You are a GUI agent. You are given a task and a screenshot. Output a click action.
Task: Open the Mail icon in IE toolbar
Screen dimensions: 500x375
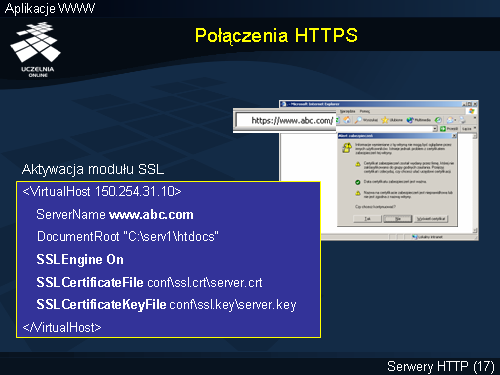(451, 120)
